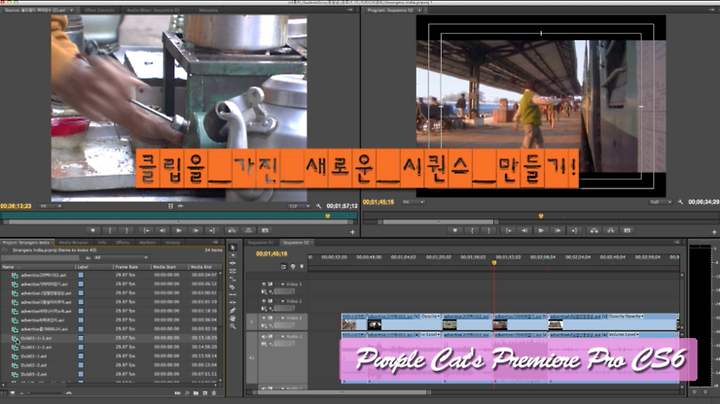Switch to the History tab
The height and width of the screenshot is (404, 720).
coord(172,242)
